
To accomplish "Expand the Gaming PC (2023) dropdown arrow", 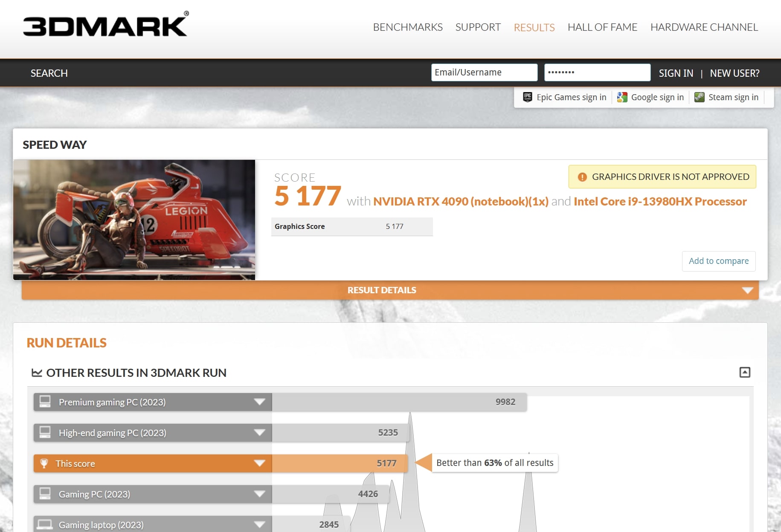I will (x=259, y=494).
